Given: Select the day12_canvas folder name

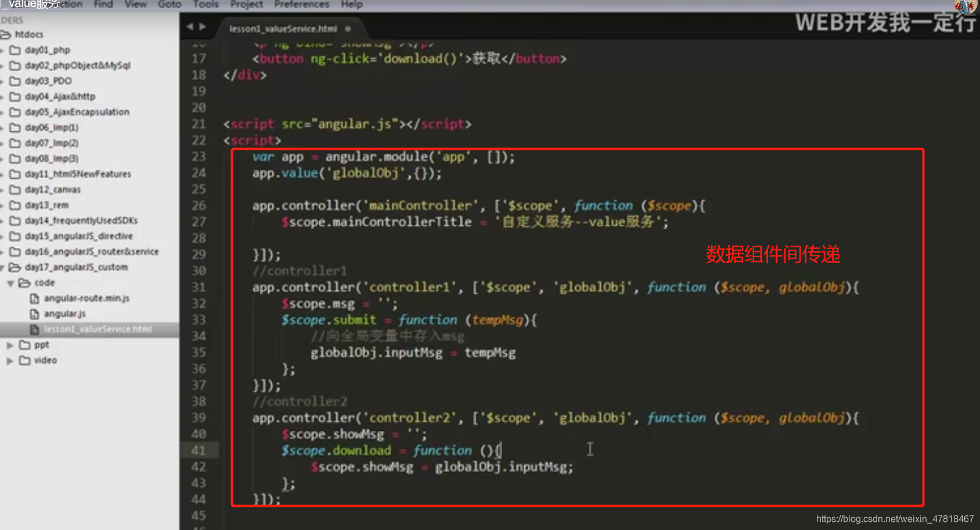Looking at the screenshot, I should [53, 190].
